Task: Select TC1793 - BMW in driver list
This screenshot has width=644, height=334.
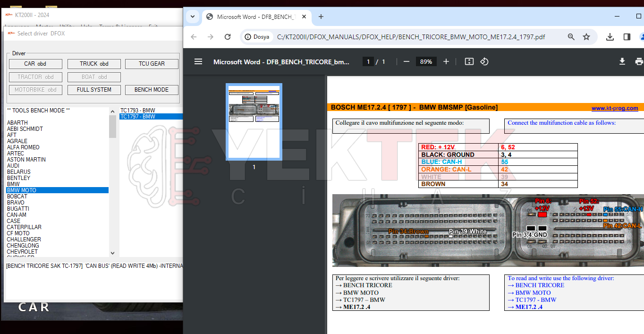Action: click(151, 111)
